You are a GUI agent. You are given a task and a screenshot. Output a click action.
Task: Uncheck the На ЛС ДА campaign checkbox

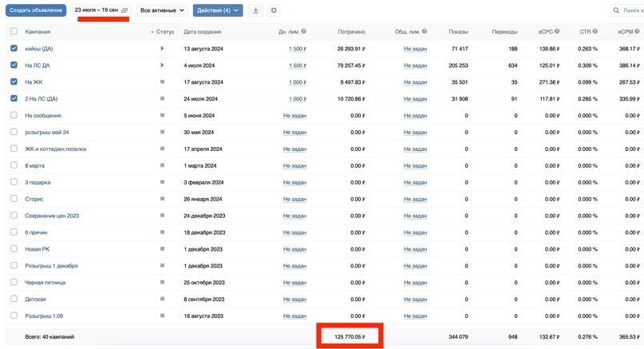point(14,65)
